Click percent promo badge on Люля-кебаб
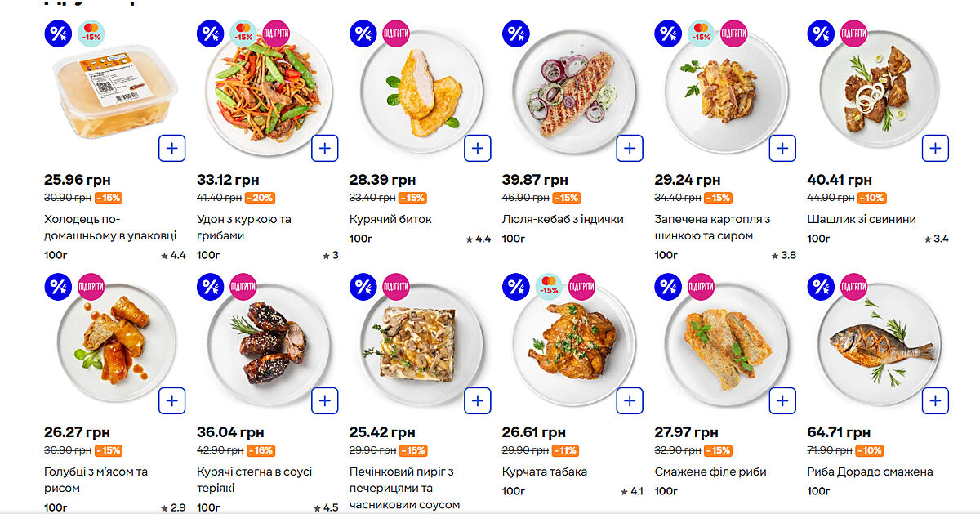 (x=515, y=34)
